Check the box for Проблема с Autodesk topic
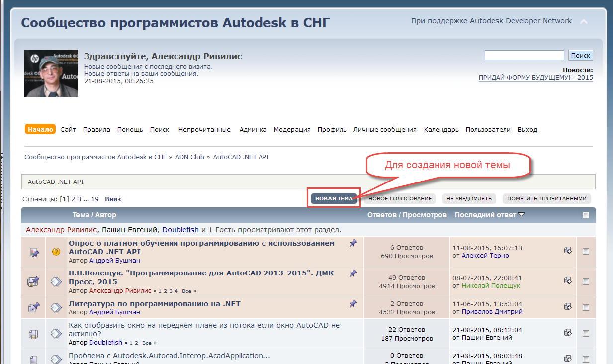The width and height of the screenshot is (613, 364). (x=586, y=359)
